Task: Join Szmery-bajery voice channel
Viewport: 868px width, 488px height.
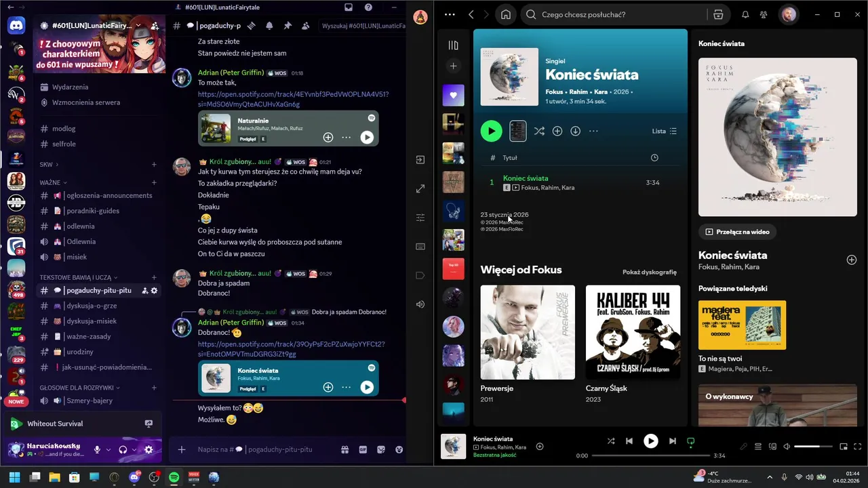Action: [98, 401]
